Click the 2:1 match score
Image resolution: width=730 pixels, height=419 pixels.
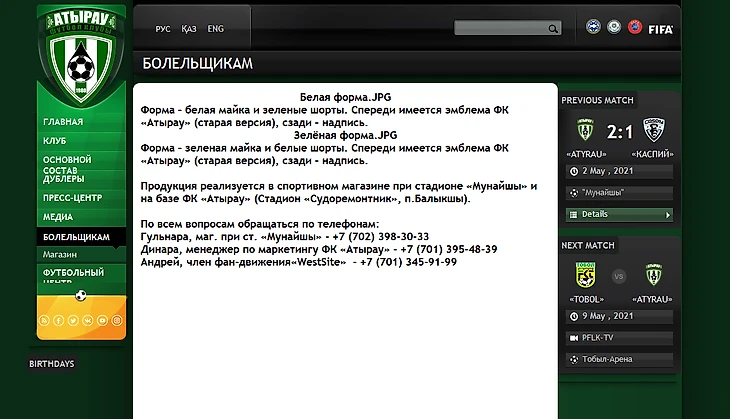coord(620,132)
